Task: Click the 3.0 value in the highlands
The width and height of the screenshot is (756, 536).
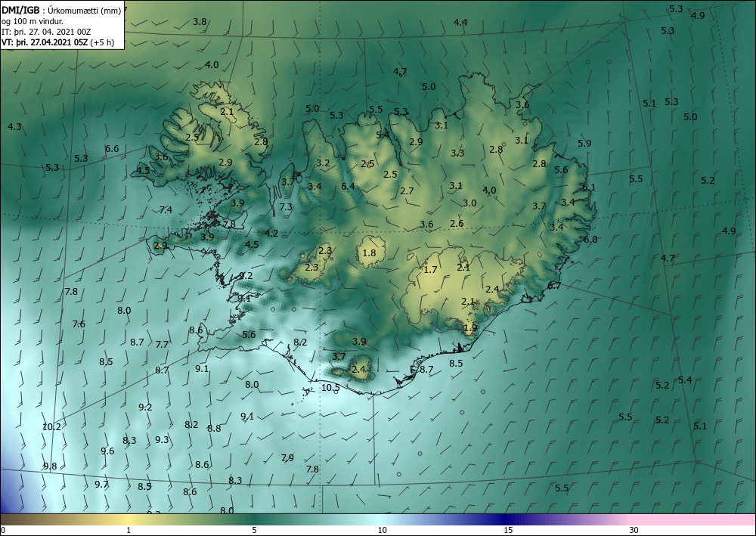Action: point(469,203)
